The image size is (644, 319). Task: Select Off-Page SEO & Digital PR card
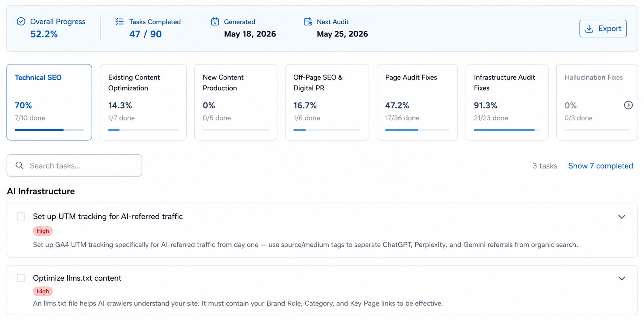(x=327, y=102)
